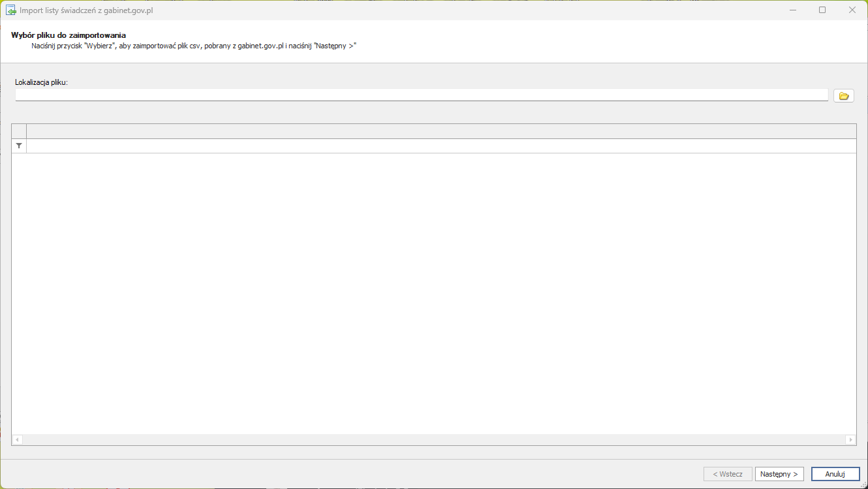Click the left arrow of horizontal scrollbar

(18, 440)
